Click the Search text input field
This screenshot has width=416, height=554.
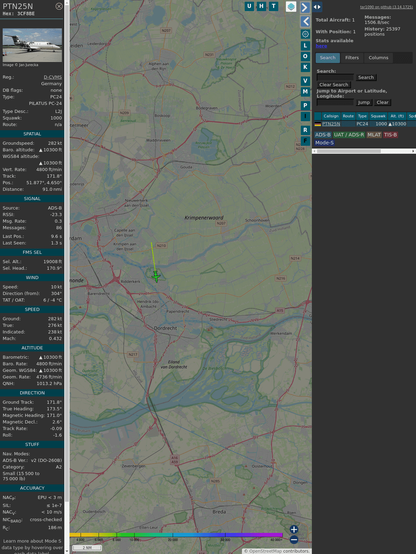[335, 77]
